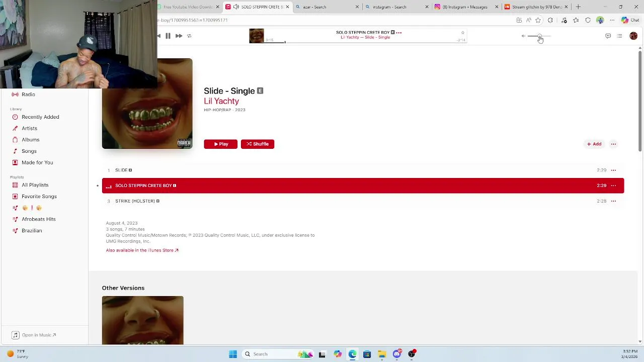Favorite this page with browser star icon
The height and width of the screenshot is (362, 644).
538,20
